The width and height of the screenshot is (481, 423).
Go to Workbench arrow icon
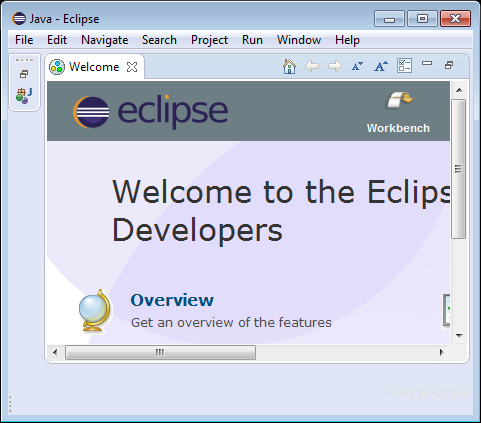point(399,100)
